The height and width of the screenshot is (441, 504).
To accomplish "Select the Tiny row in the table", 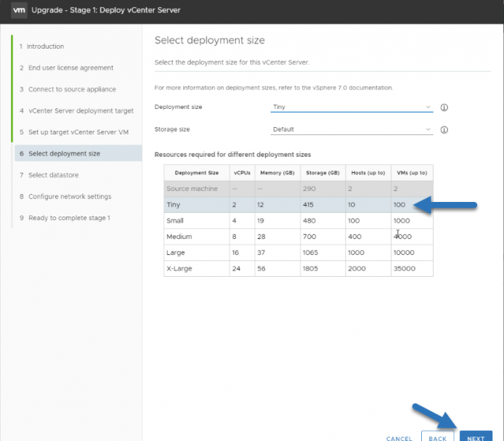I will click(298, 205).
